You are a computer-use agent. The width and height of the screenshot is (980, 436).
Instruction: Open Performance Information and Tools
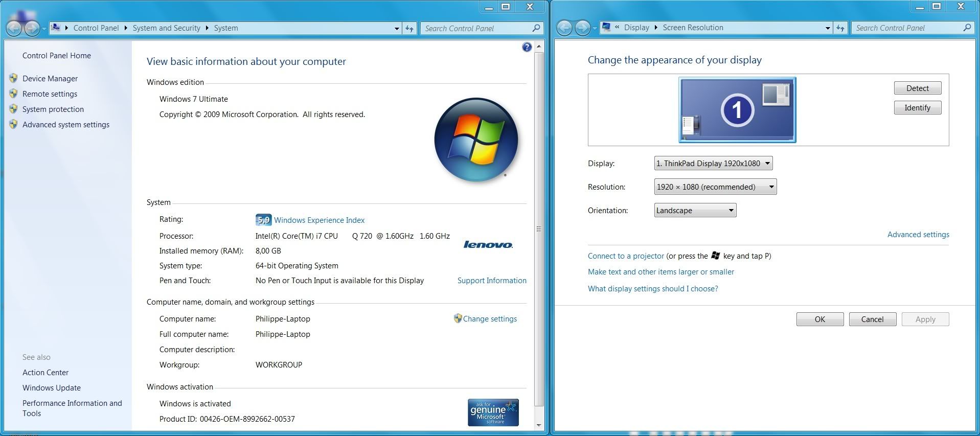click(x=72, y=408)
